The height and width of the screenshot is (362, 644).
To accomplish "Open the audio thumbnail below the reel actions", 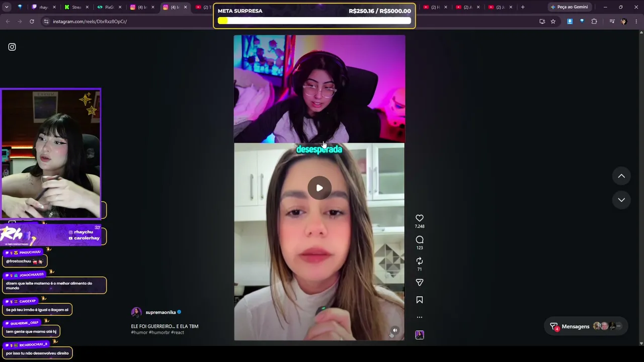I will tap(420, 335).
